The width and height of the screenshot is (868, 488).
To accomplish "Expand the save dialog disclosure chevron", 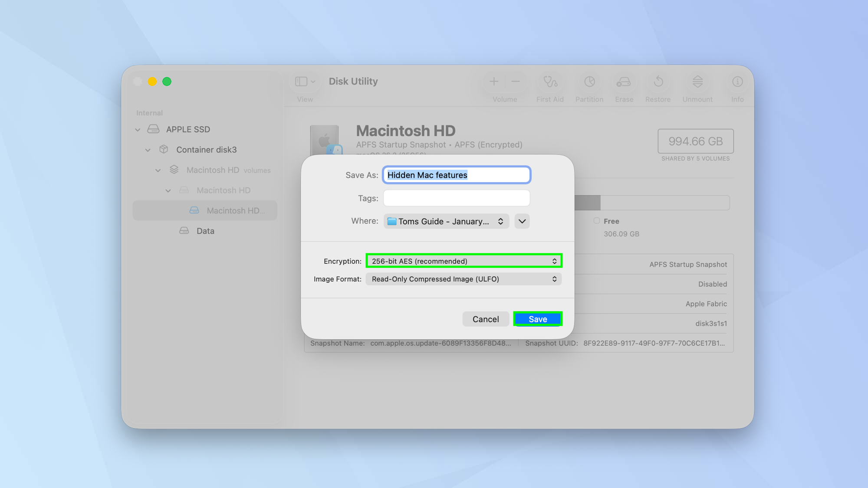I will click(522, 221).
